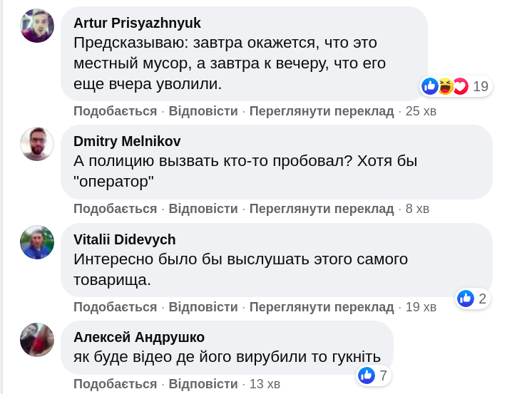This screenshot has width=532, height=394.
Task: Click Artur Prisyazhnyuk's profile avatar
Action: point(37,26)
